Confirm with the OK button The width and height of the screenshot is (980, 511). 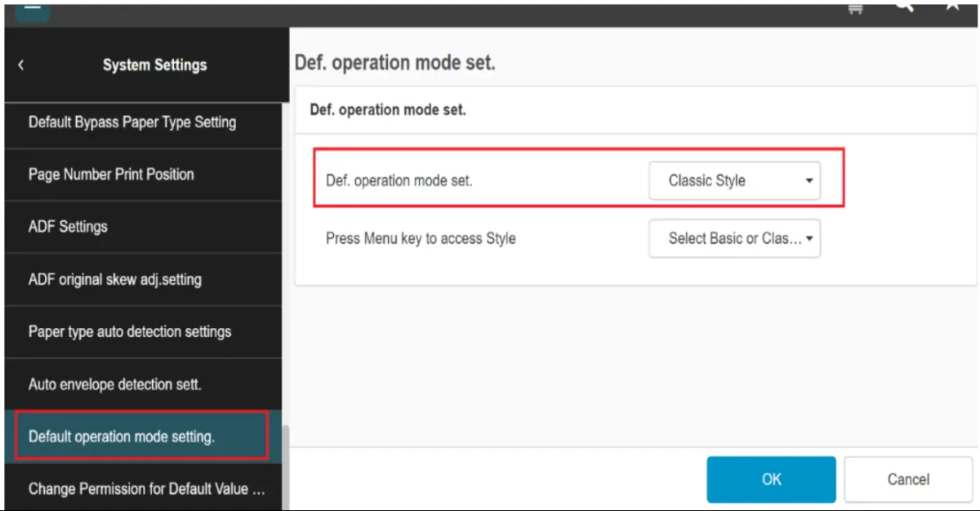pos(771,480)
